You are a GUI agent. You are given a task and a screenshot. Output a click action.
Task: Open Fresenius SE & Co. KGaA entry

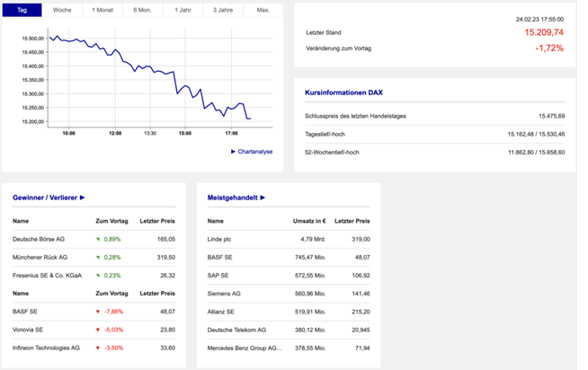click(x=47, y=275)
